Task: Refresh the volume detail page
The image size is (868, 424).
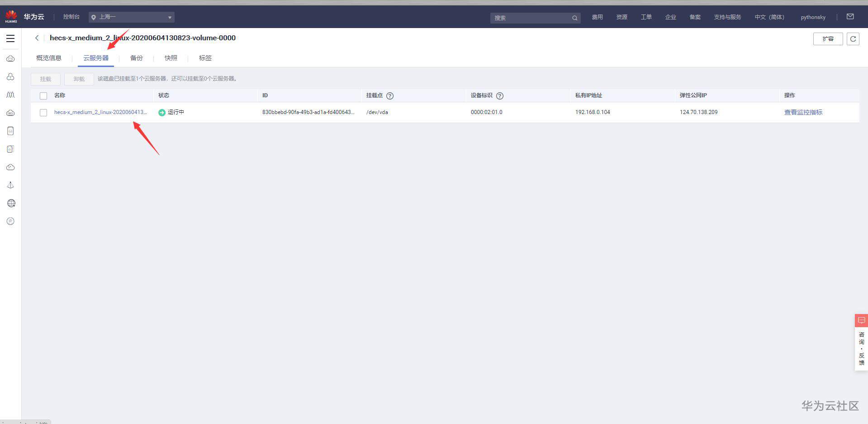Action: (x=853, y=39)
